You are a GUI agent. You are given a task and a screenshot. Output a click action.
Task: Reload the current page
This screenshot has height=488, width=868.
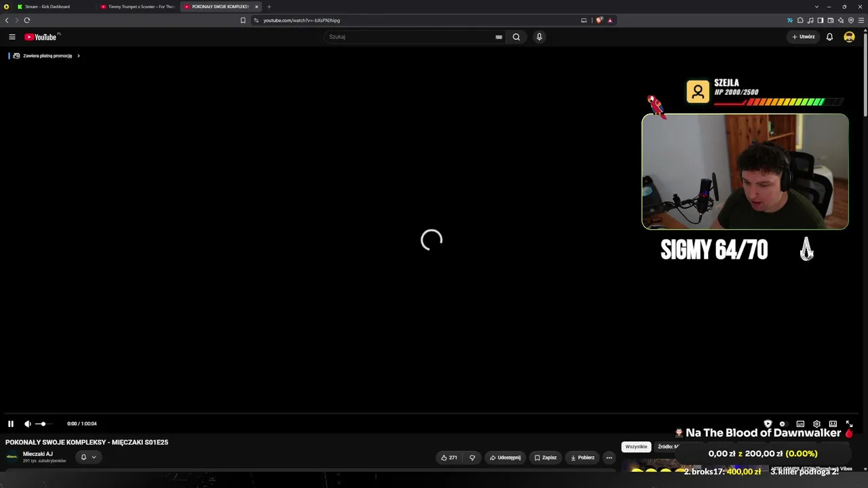(x=27, y=20)
